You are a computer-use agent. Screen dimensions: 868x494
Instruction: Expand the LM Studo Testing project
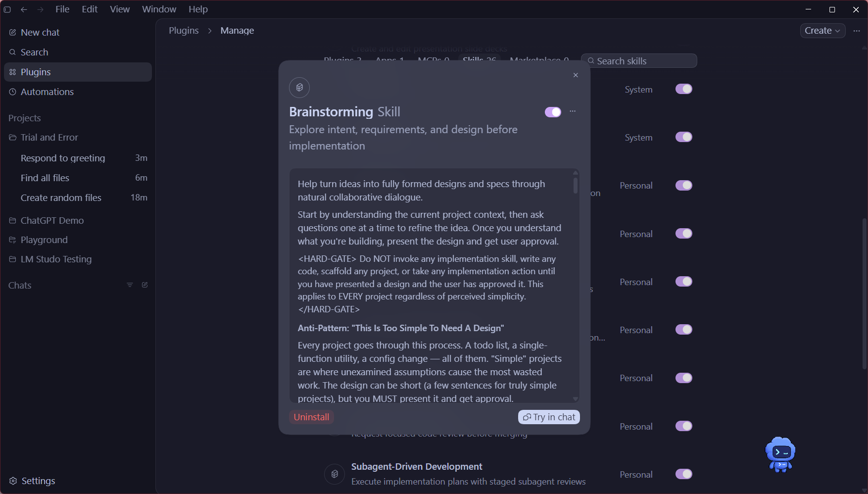pyautogui.click(x=78, y=259)
